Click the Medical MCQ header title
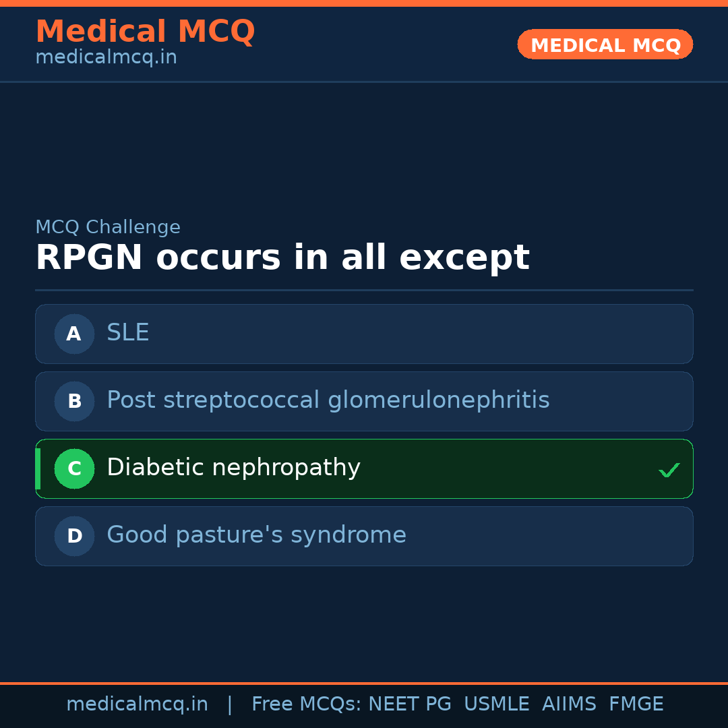Screen dimensions: 728x728 pyautogui.click(x=145, y=31)
